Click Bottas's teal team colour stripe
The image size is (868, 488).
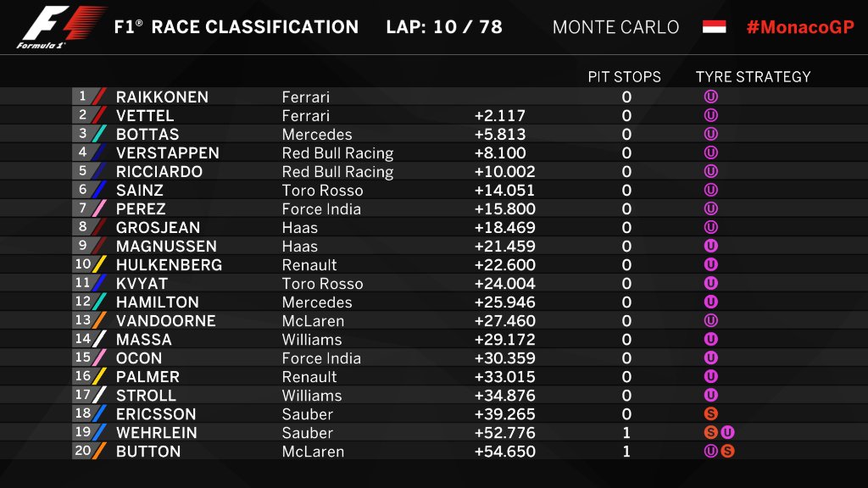click(x=99, y=134)
